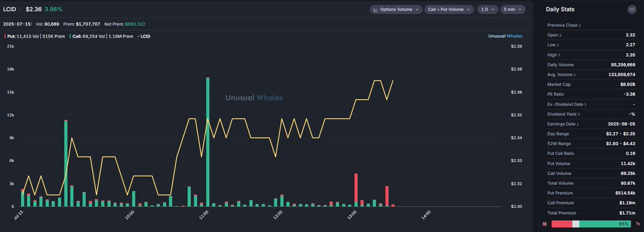Click the LCID ticker symbol in header

[10, 9]
